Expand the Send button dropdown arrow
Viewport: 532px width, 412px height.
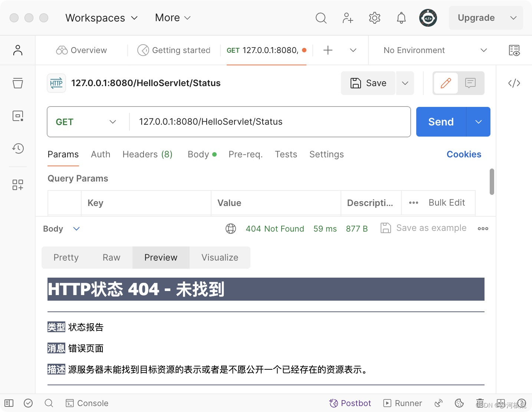tap(479, 122)
